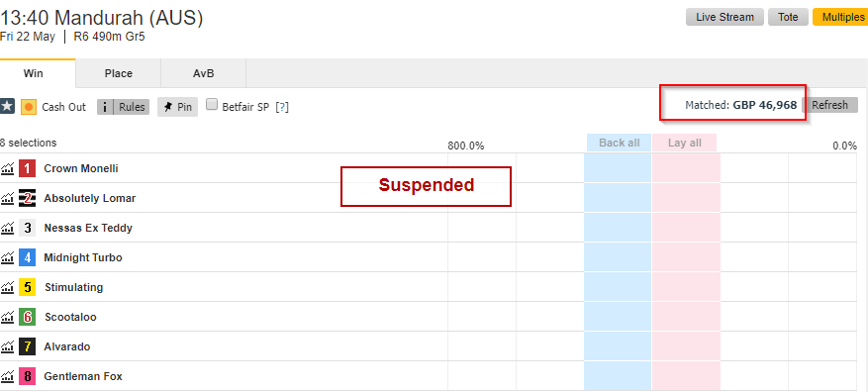Switch to the Place tab
The height and width of the screenshot is (392, 868).
point(119,73)
